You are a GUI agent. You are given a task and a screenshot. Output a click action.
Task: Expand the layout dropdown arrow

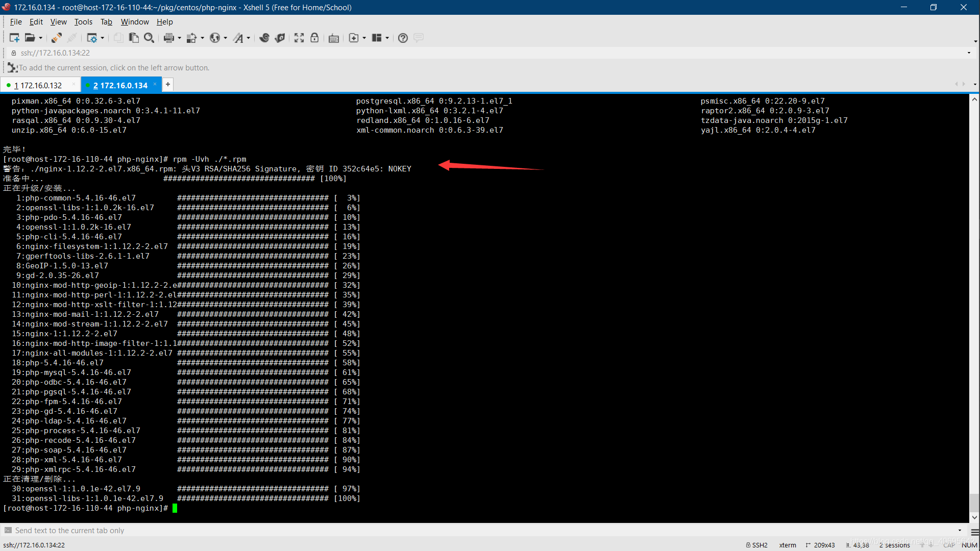(x=387, y=38)
